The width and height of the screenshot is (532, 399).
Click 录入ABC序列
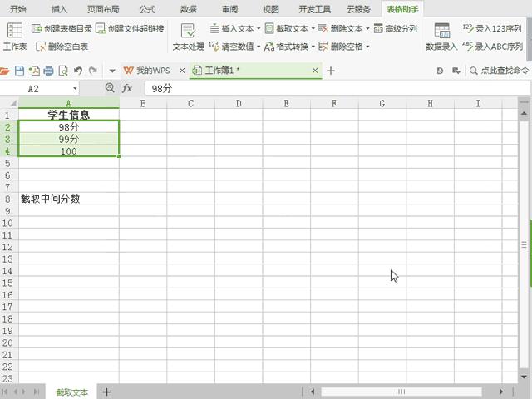[492, 47]
